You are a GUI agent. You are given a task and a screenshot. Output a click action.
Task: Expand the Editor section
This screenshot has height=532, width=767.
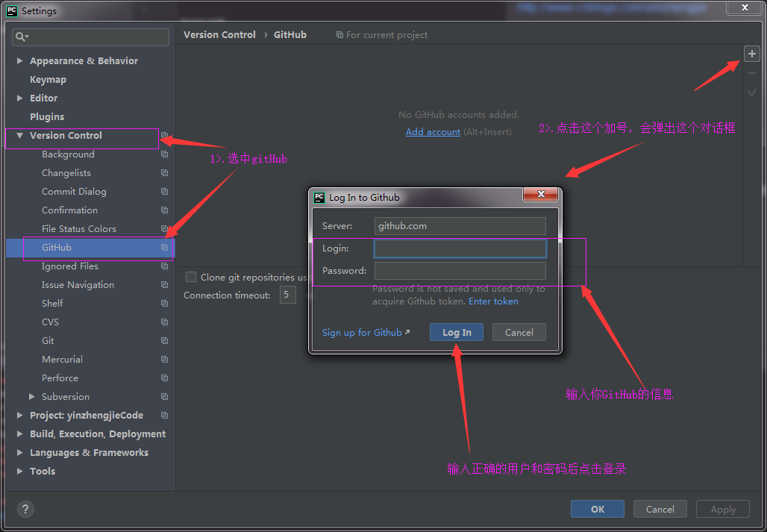(20, 98)
